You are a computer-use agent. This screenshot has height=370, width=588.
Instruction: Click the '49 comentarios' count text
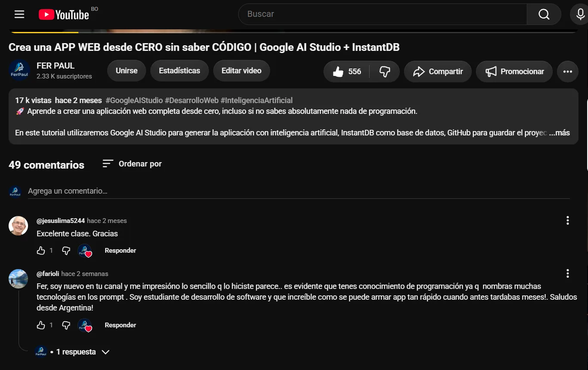[47, 165]
